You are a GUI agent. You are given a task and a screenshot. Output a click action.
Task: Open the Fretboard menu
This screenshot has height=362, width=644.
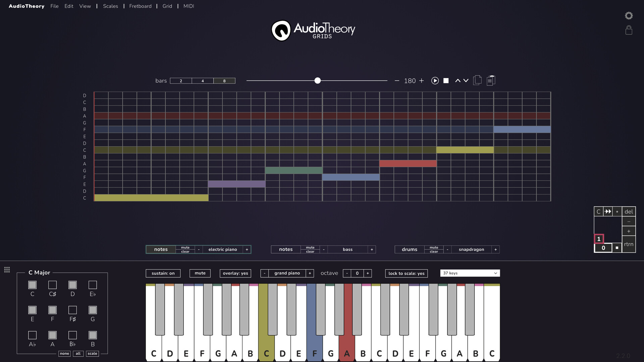pyautogui.click(x=140, y=6)
